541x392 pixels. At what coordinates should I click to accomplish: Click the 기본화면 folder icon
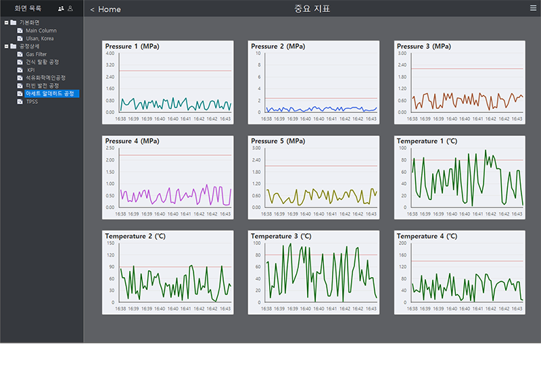[14, 22]
